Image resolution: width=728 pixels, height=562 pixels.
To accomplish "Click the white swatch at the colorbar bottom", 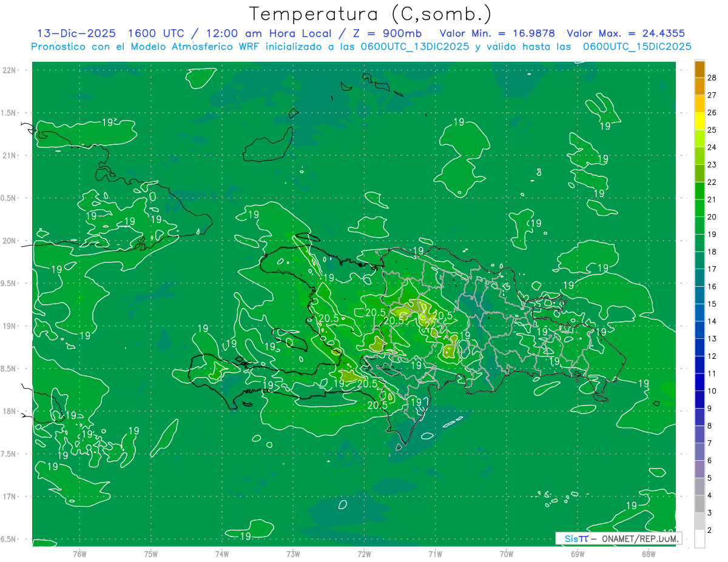I will pos(699,538).
